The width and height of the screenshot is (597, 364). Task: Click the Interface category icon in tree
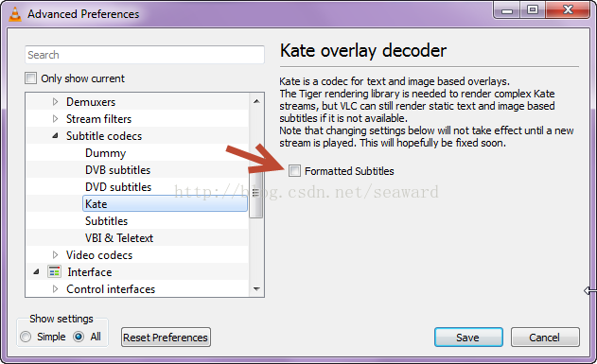[x=55, y=271]
